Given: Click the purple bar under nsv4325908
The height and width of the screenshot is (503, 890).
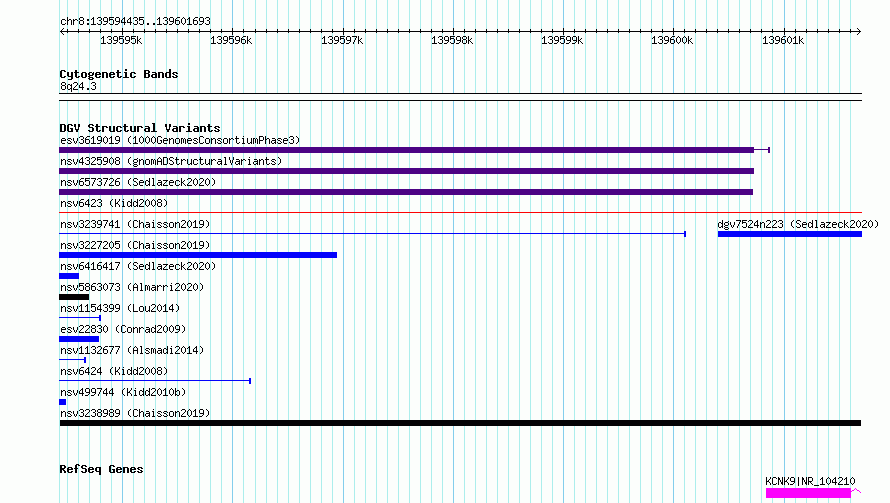Looking at the screenshot, I should pyautogui.click(x=406, y=171).
